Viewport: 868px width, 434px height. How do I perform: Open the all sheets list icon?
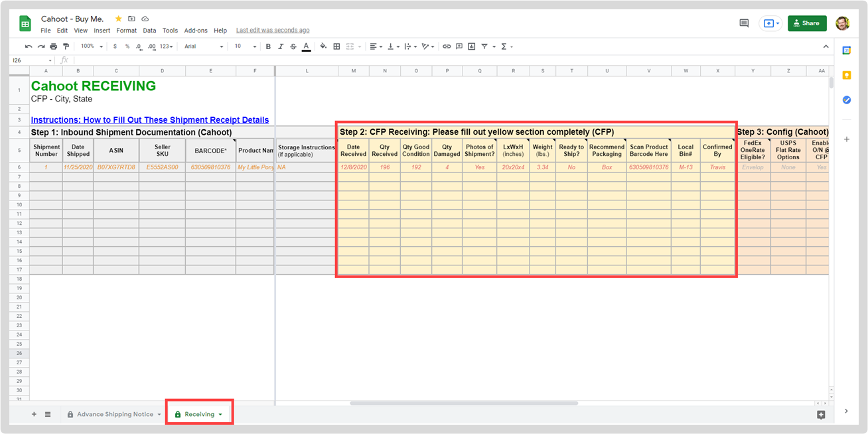[x=48, y=414]
